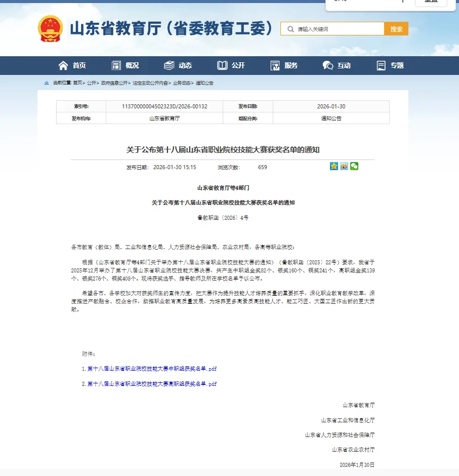The width and height of the screenshot is (459, 476).
Task: Click the view count 659
Action: coord(263,167)
